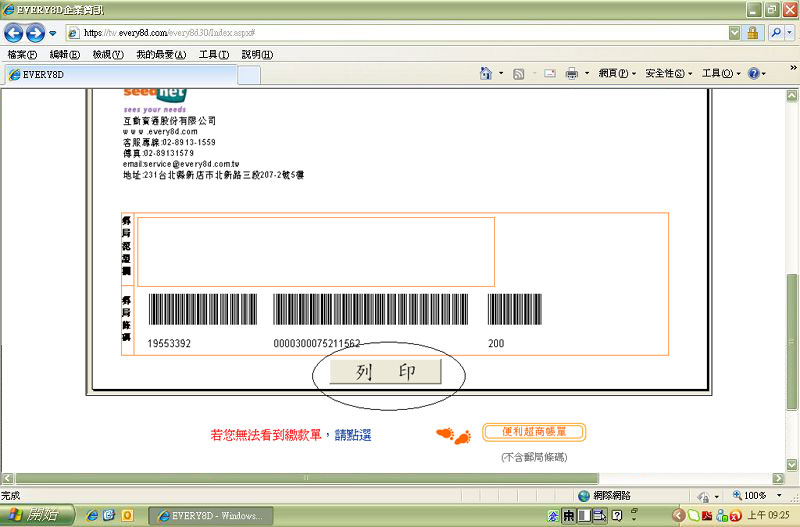This screenshot has height=527, width=800.
Task: Open a new blank tab
Action: click(249, 75)
